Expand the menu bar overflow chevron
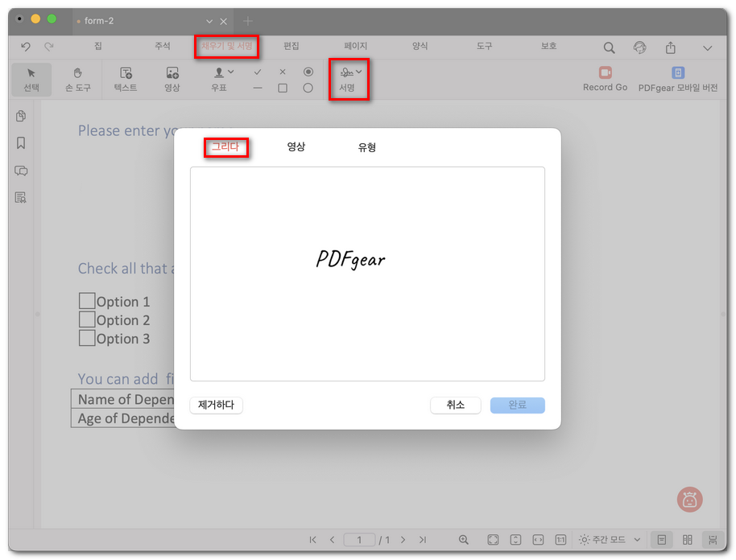The height and width of the screenshot is (560, 736). [x=707, y=47]
